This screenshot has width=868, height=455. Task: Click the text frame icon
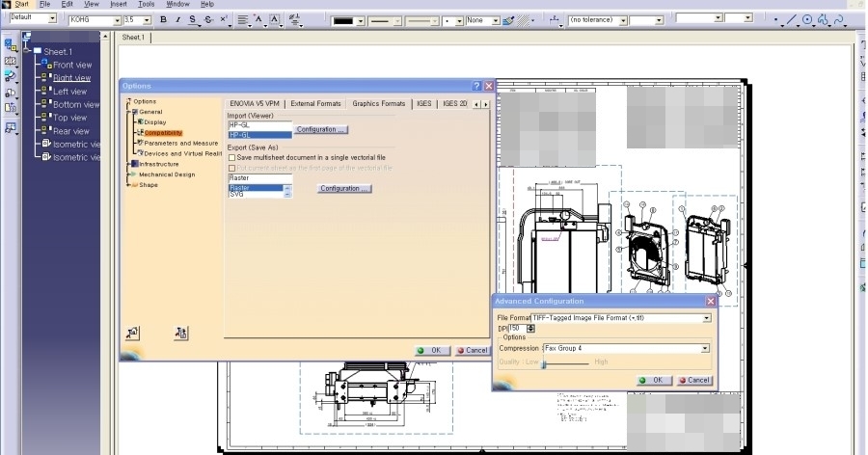(275, 20)
